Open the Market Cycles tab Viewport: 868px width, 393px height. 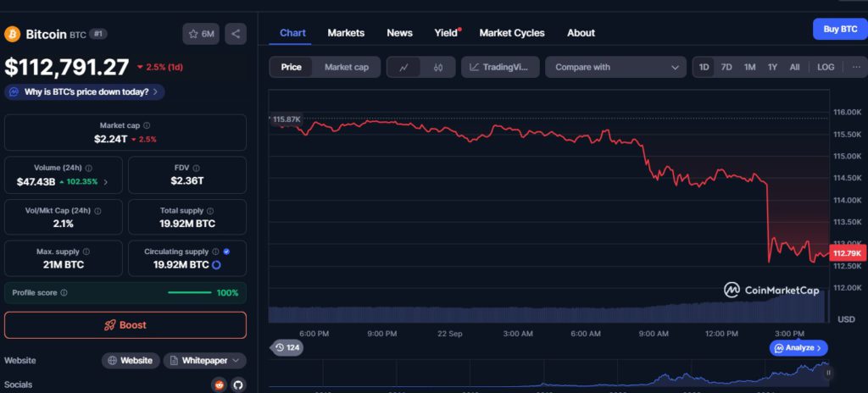512,33
